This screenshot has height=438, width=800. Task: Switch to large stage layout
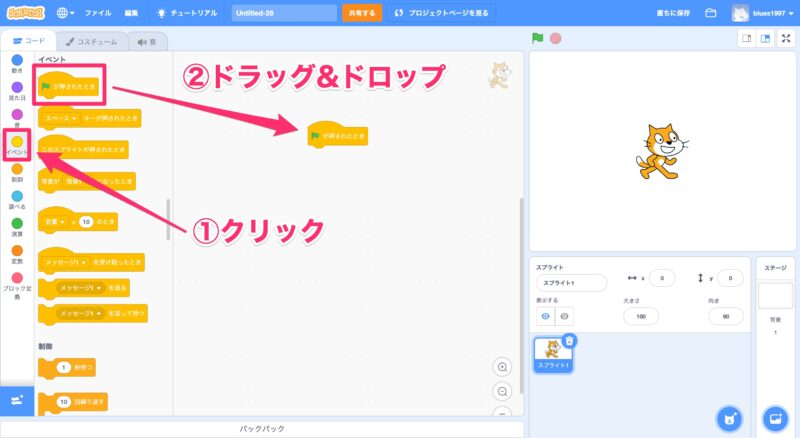(765, 39)
